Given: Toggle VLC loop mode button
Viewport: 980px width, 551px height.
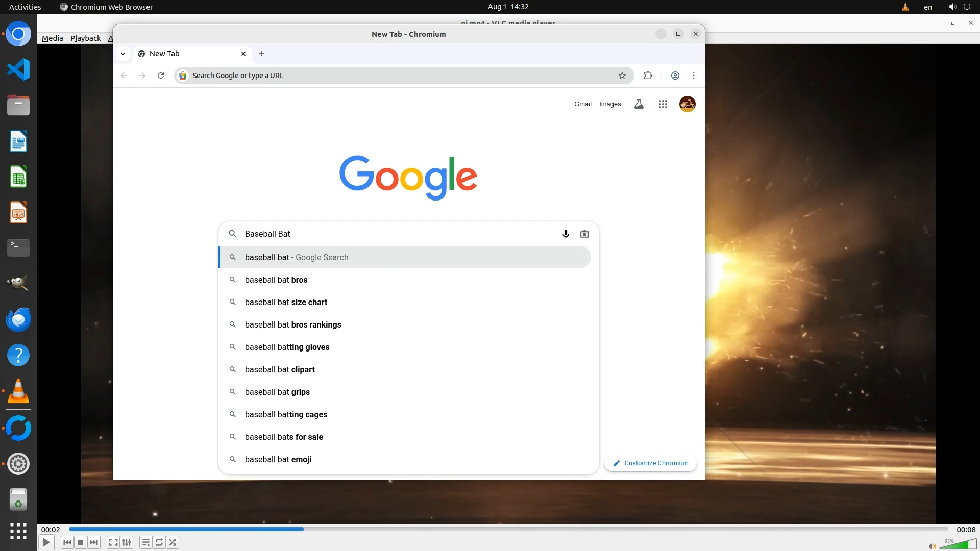Looking at the screenshot, I should coord(159,542).
